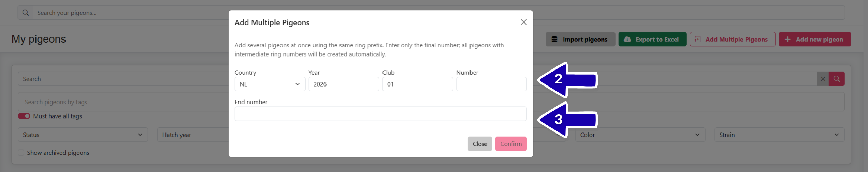Viewport: 868px width, 172px height.
Task: Click the magnifier icon in top search bar
Action: 26,13
